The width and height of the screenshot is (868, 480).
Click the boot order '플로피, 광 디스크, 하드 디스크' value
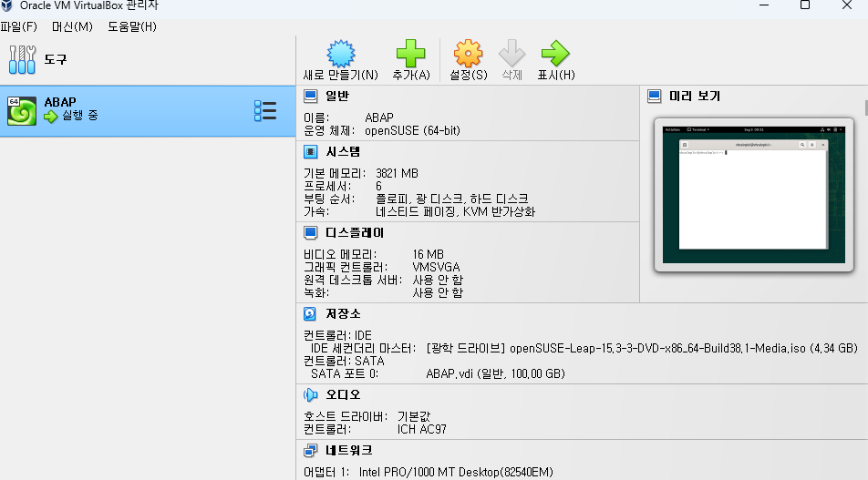451,199
